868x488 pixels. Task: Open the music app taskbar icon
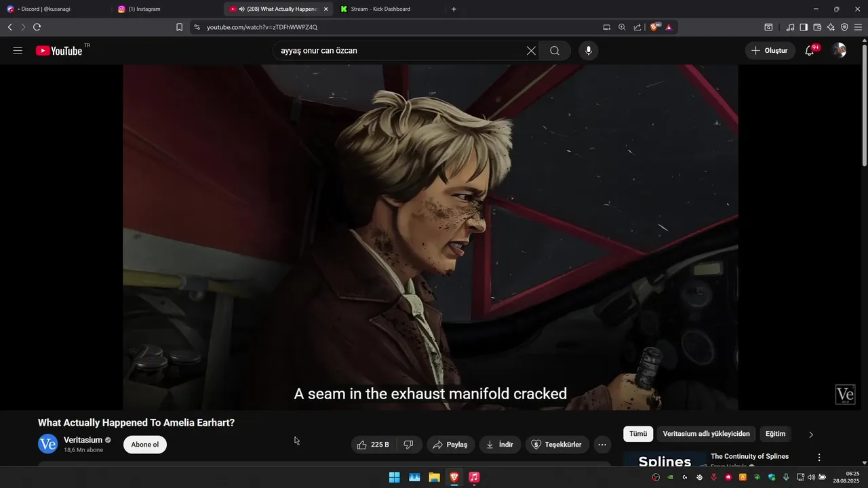tap(474, 477)
